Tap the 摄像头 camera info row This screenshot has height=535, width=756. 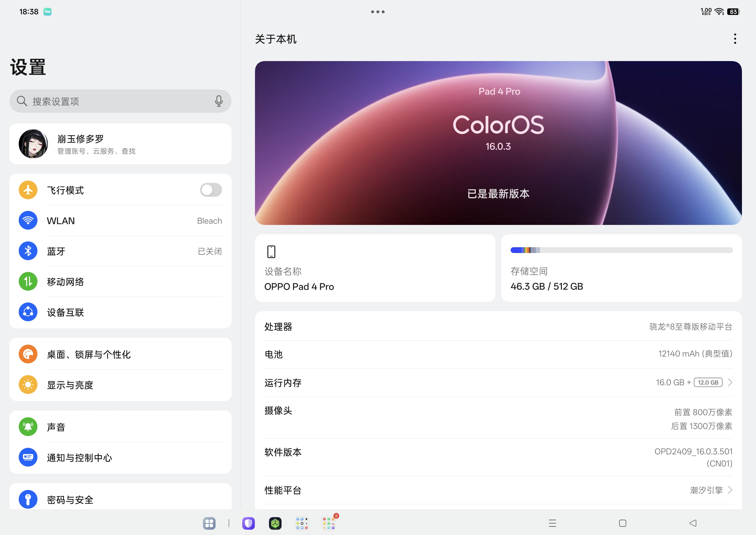tap(498, 418)
